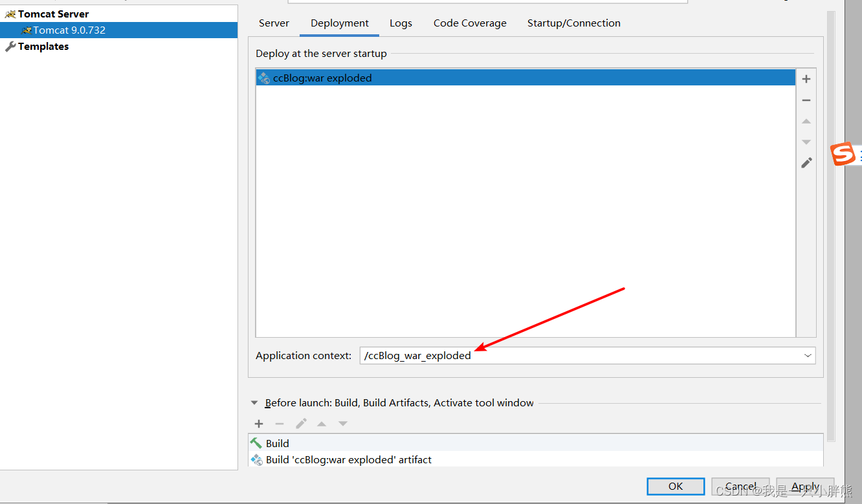Open the Logs tab
The height and width of the screenshot is (504, 862).
[401, 23]
